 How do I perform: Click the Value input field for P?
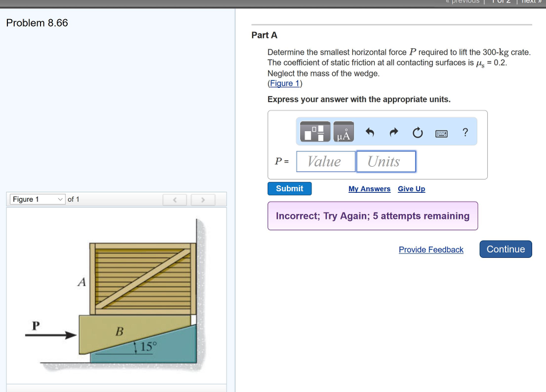tap(326, 161)
